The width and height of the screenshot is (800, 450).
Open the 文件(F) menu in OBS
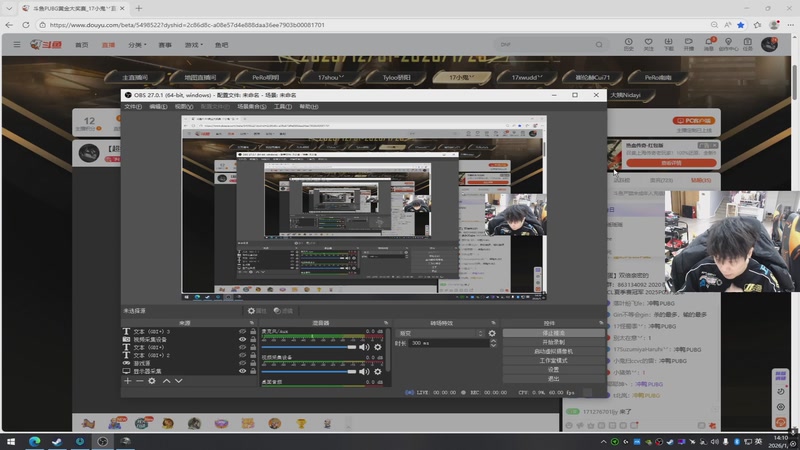click(133, 107)
